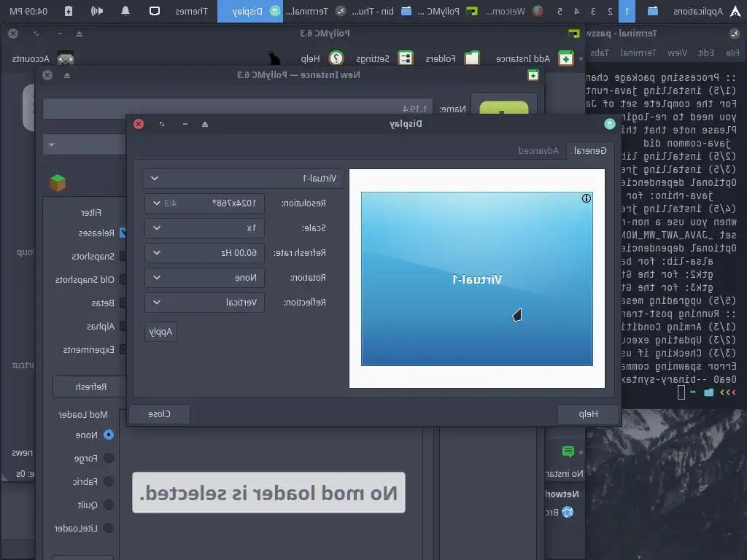Click the 04:09 PM clock in the panel
This screenshot has height=560, width=747.
click(x=28, y=11)
